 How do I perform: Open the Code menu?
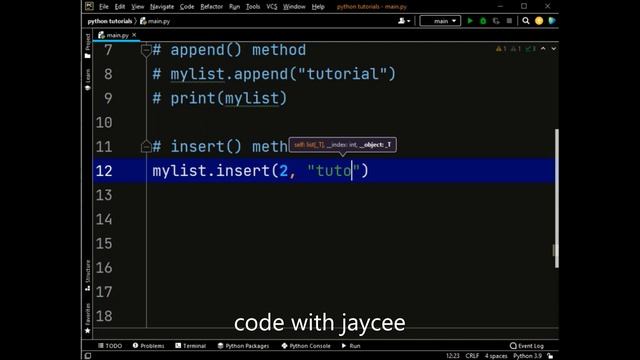tap(187, 7)
